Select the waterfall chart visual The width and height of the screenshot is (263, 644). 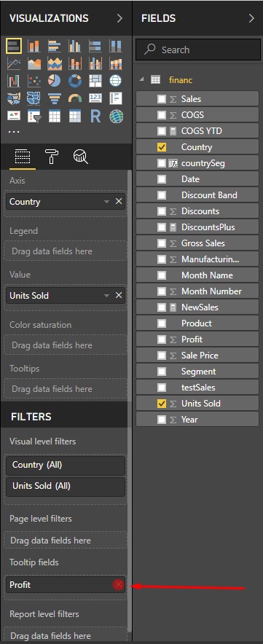tap(14, 81)
